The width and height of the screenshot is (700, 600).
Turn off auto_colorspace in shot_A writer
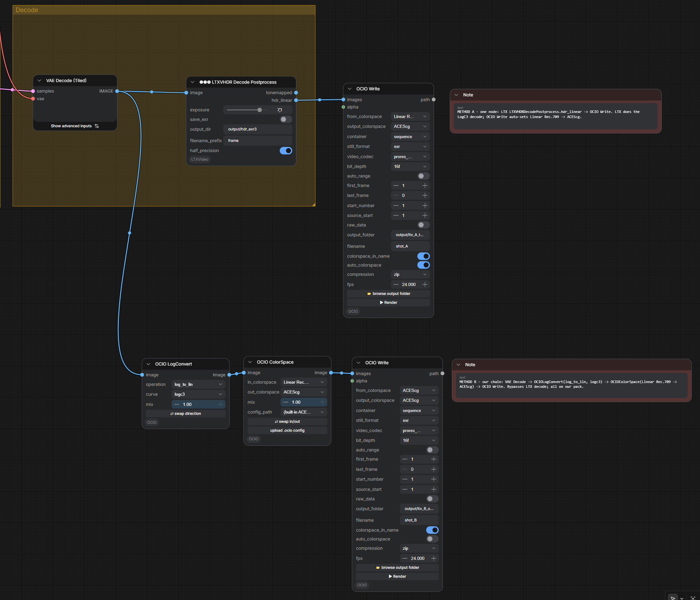tap(423, 265)
